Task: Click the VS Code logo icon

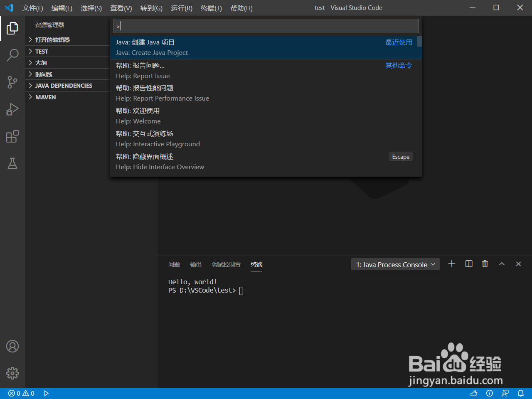Action: [x=9, y=8]
